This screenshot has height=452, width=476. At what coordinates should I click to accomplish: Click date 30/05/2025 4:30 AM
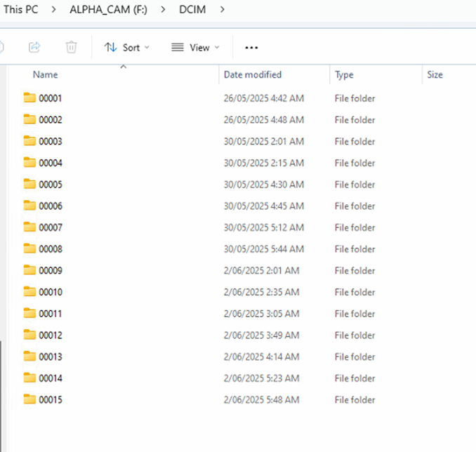pyautogui.click(x=264, y=185)
